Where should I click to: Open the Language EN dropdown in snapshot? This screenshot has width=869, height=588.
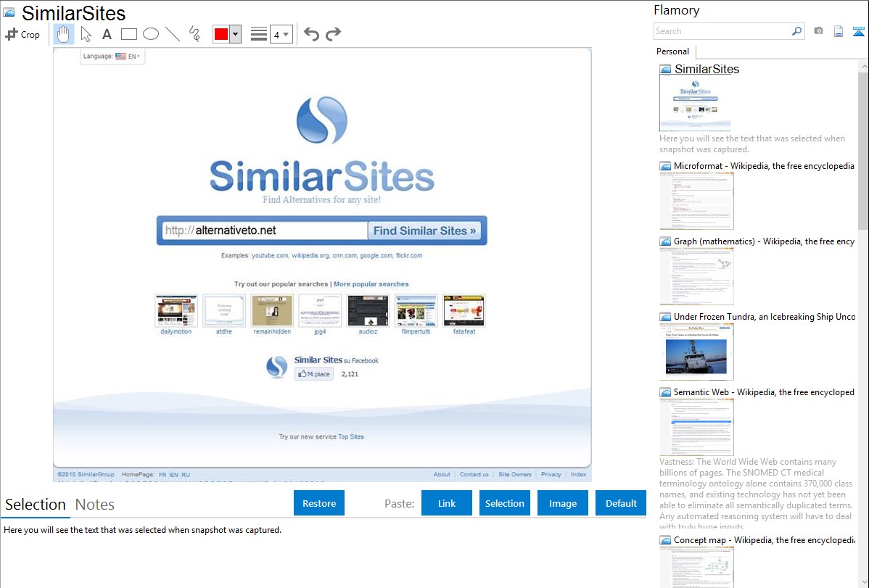[112, 56]
